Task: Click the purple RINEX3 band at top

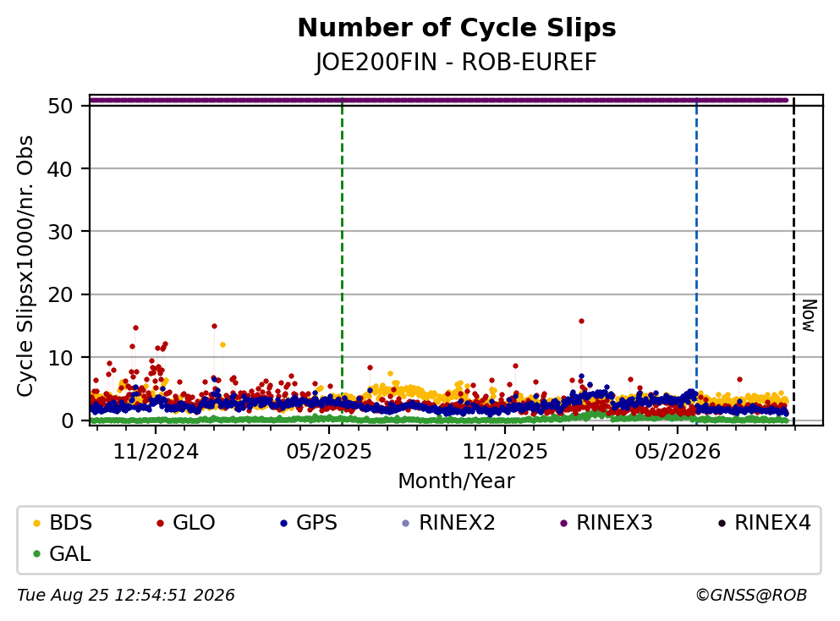Action: pyautogui.click(x=439, y=100)
